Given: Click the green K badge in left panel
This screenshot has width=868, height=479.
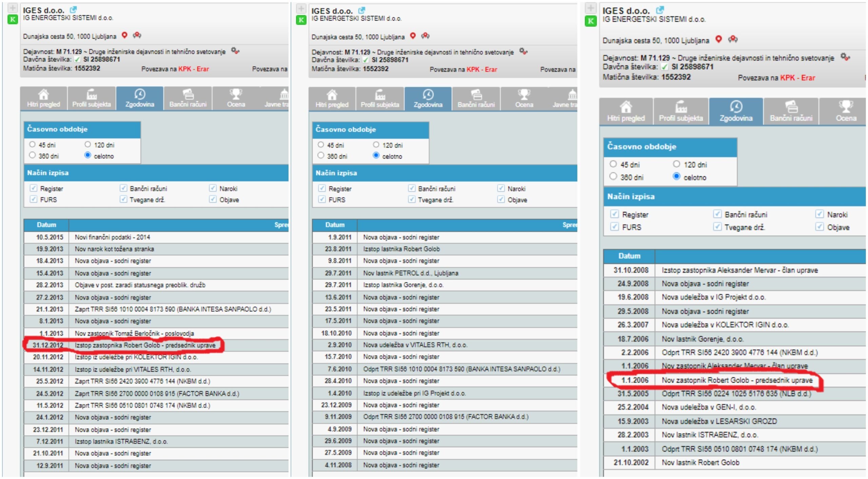Looking at the screenshot, I should click(x=13, y=19).
